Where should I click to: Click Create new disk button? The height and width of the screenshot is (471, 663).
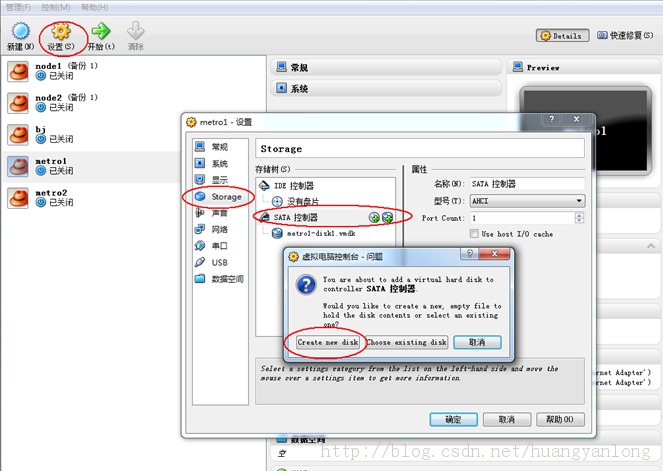(328, 342)
